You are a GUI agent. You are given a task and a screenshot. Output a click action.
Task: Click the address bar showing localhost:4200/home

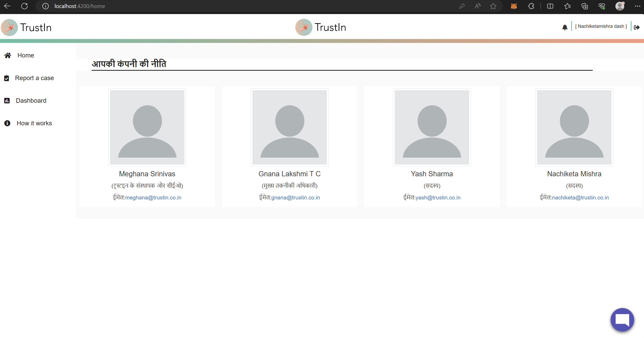point(80,6)
